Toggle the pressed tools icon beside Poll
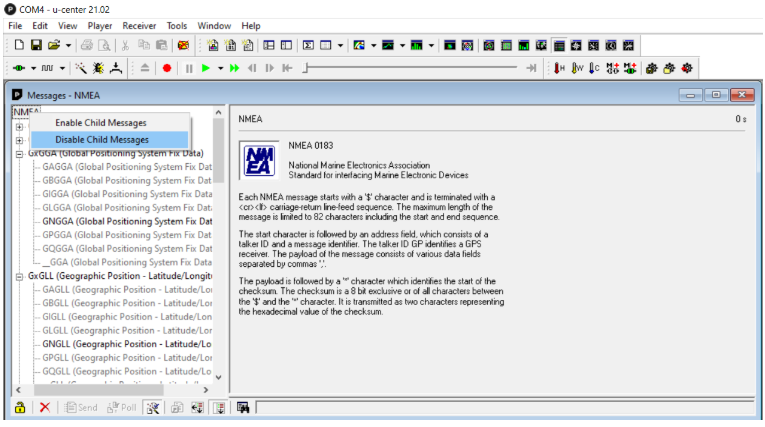 [153, 407]
